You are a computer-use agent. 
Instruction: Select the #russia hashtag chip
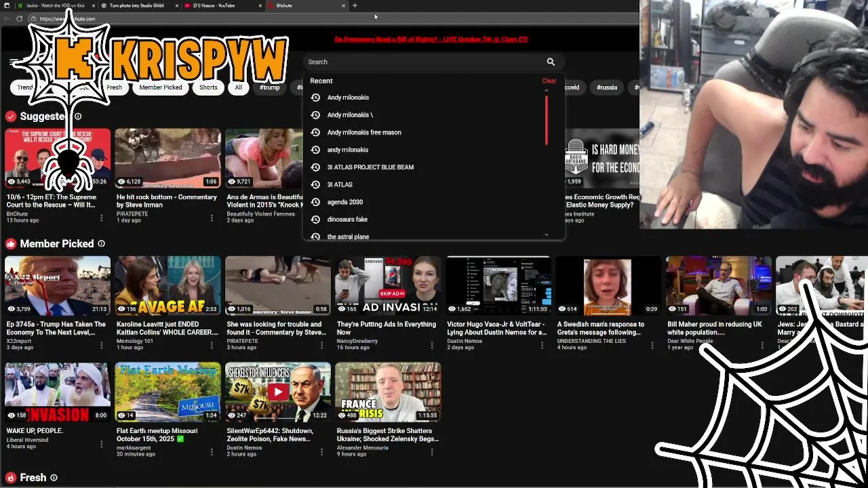pyautogui.click(x=607, y=87)
